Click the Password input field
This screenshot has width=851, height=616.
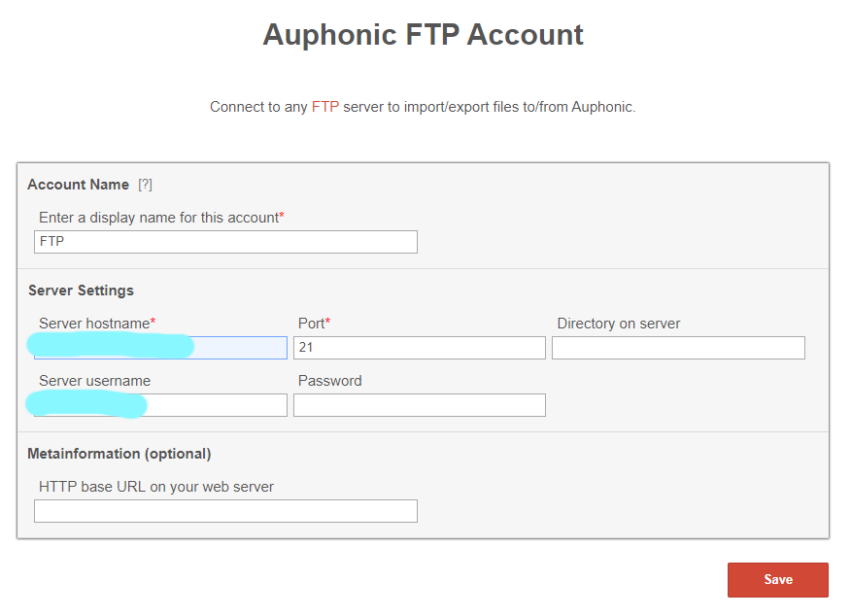(x=420, y=405)
